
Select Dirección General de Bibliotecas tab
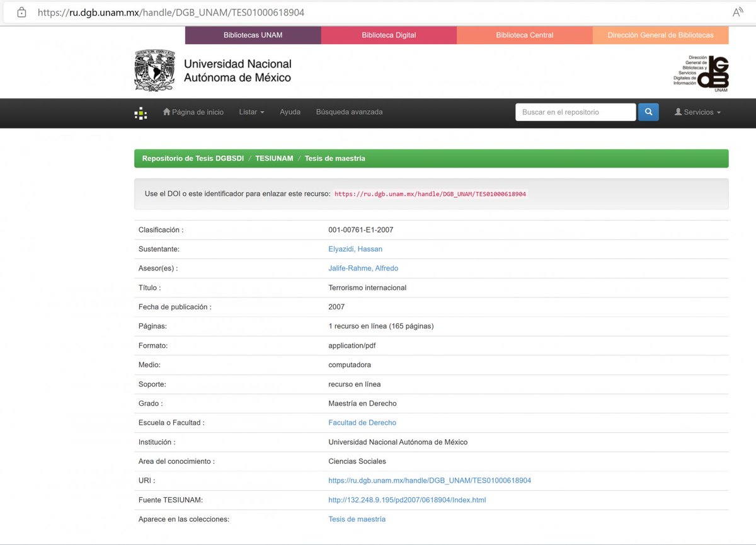[x=661, y=35]
